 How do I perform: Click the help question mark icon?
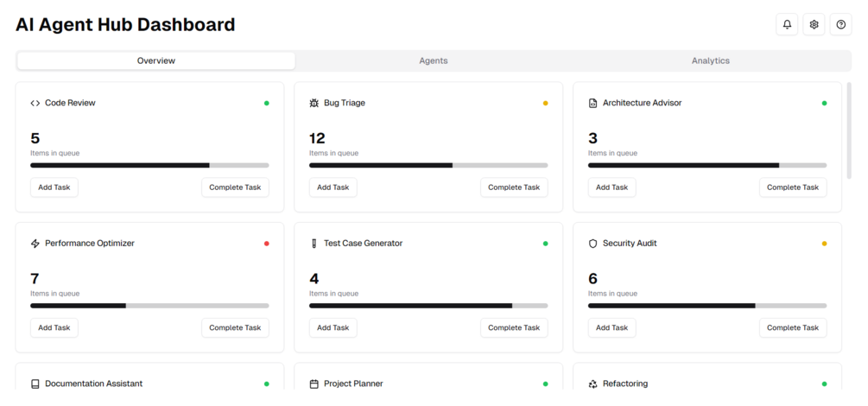pyautogui.click(x=840, y=25)
